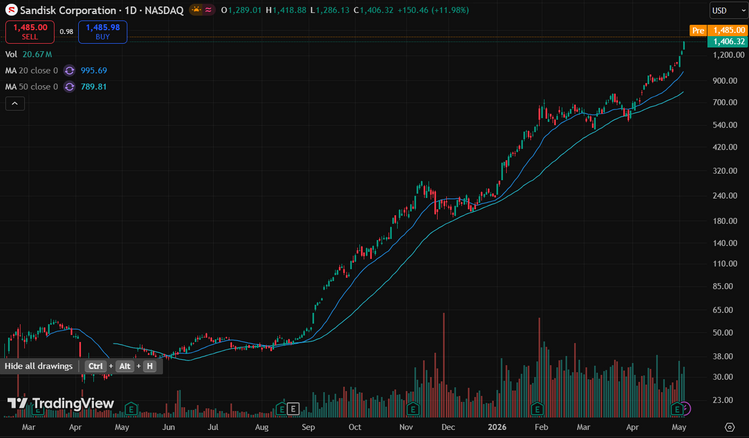Select the 'Sandisk Corporation · 1D · NASDAQ' title

102,10
